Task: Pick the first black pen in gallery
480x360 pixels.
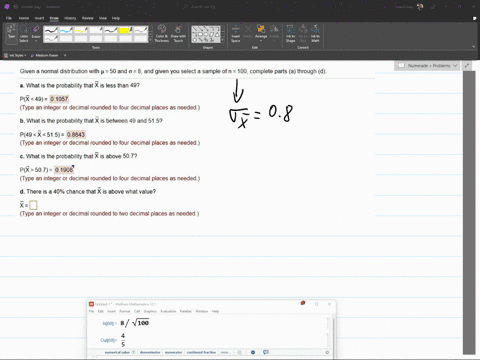Action: [x=51, y=30]
